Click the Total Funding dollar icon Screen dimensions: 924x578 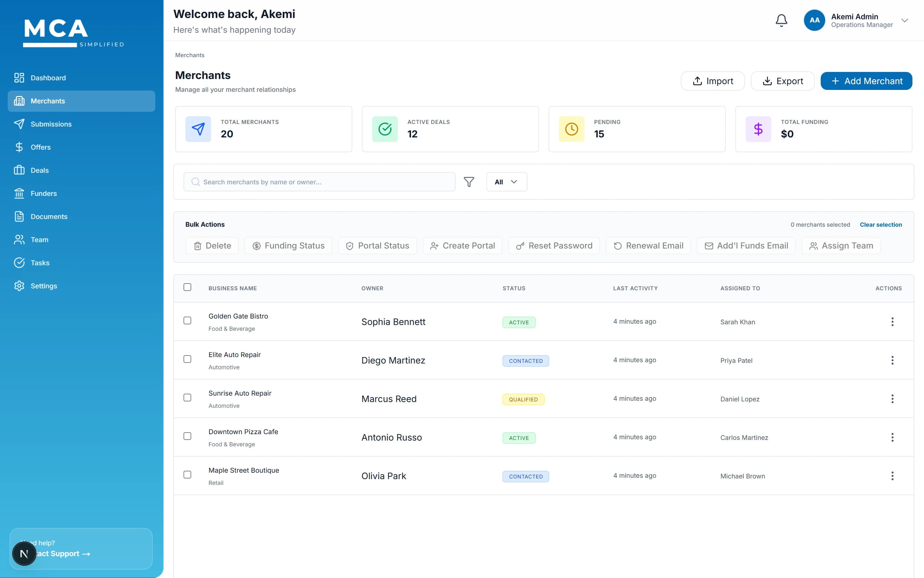758,129
